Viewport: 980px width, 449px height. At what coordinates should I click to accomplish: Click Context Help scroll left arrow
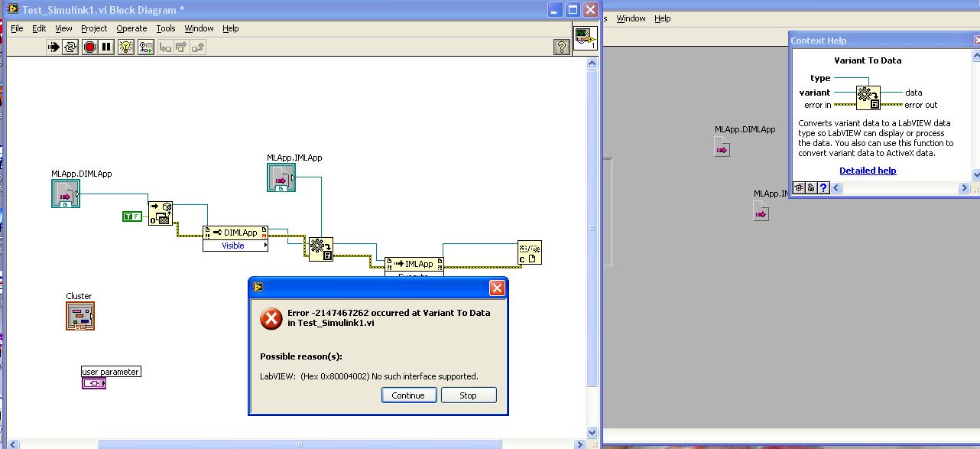pyautogui.click(x=838, y=187)
